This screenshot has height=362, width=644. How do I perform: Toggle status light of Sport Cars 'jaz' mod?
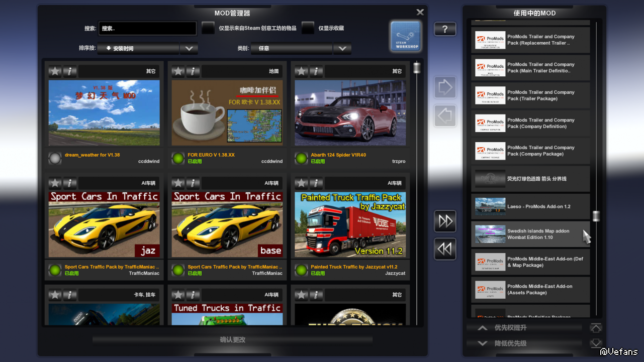55,270
